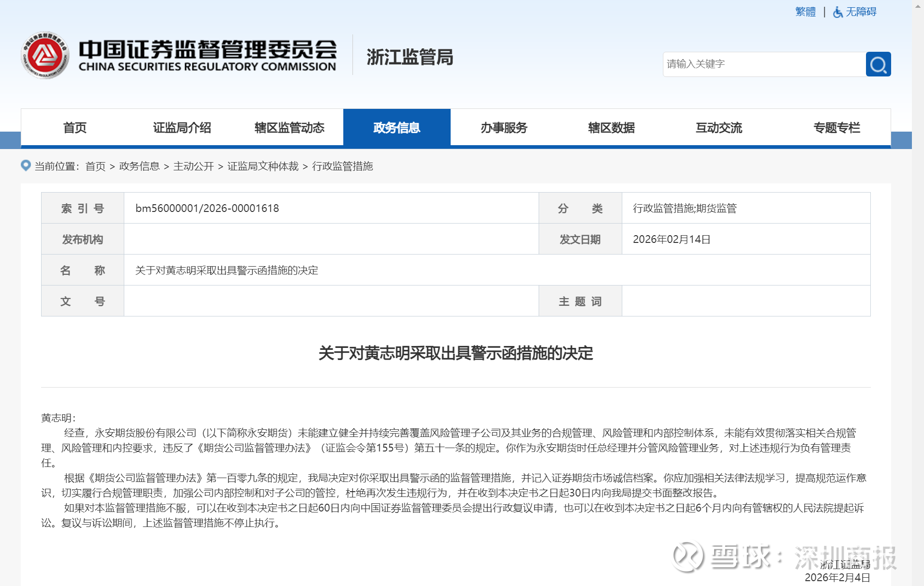Screen dimensions: 924x586
Task: Click 主动公开 breadcrumb link
Action: point(193,166)
